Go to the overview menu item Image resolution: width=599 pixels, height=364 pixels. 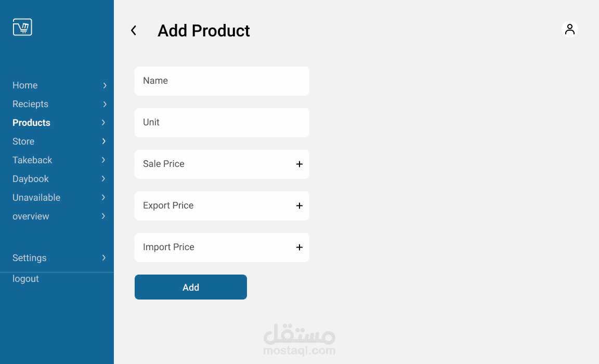(31, 216)
